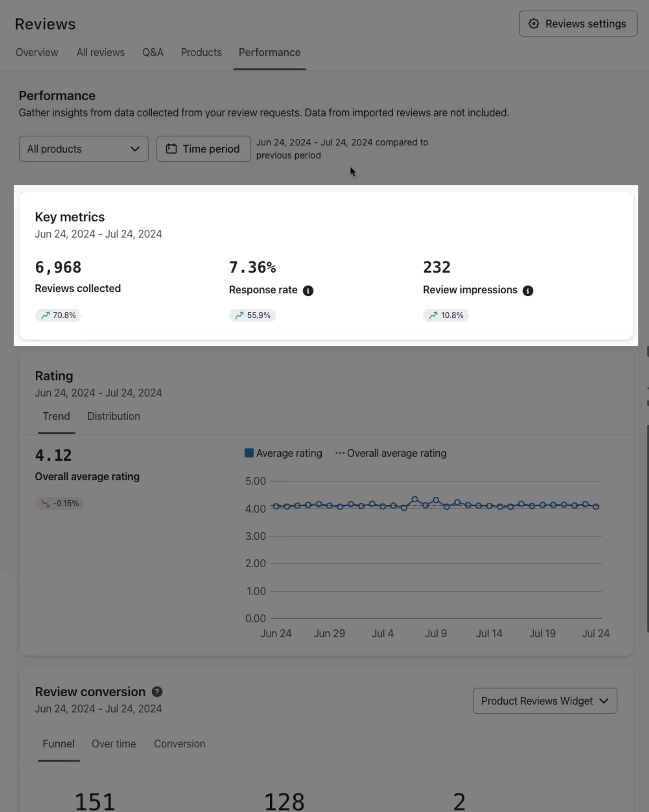Screen dimensions: 649x812
Task: Click the -0.15% rating change badge
Action: [x=59, y=503]
